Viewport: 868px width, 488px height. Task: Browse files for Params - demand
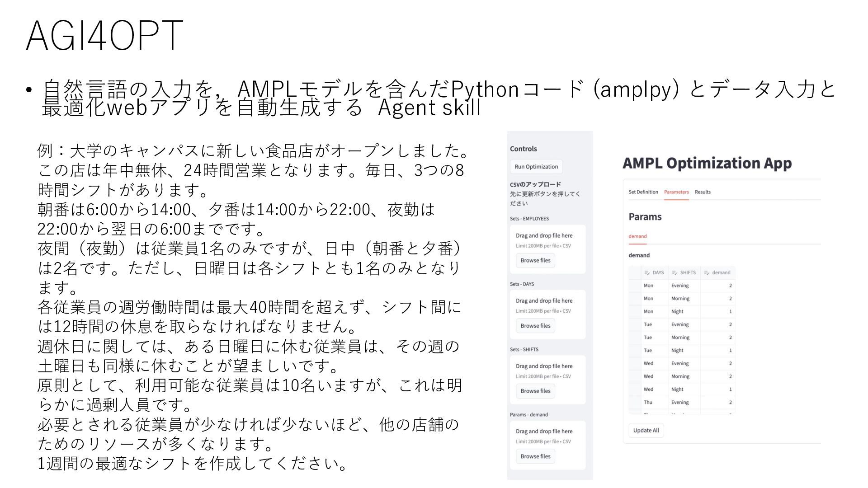pyautogui.click(x=535, y=456)
